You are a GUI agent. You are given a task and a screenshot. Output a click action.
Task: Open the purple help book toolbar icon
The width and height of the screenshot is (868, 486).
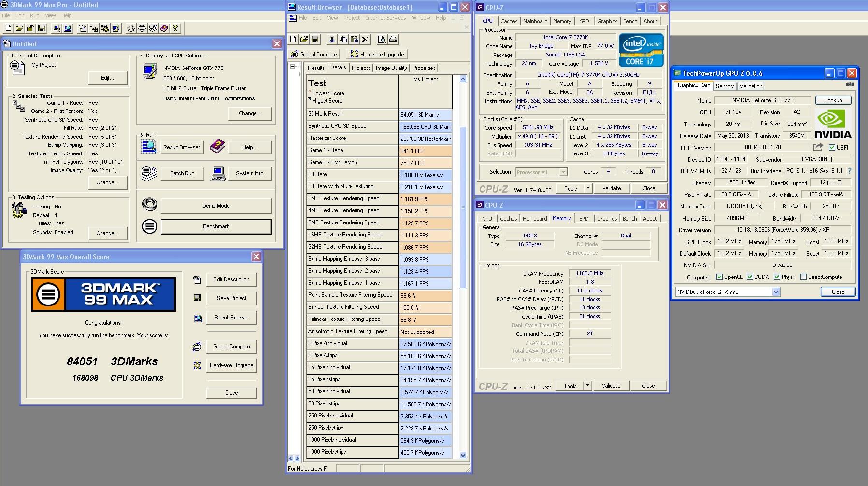pyautogui.click(x=164, y=28)
